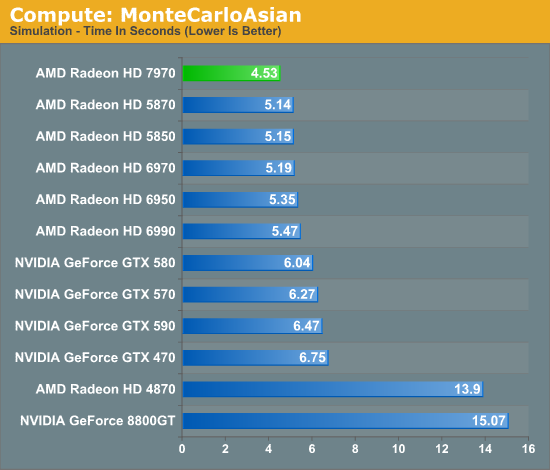550x470 pixels.
Task: Click the x-axis tick label "10"
Action: tap(398, 449)
